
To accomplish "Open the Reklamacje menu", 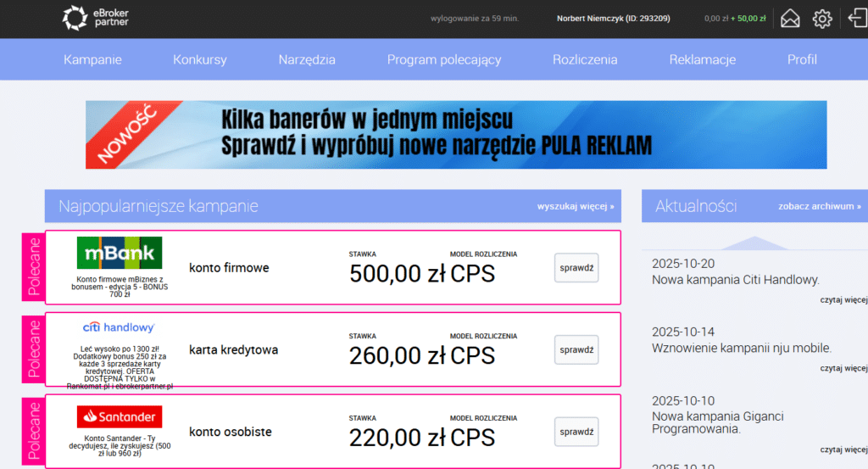I will (x=702, y=60).
